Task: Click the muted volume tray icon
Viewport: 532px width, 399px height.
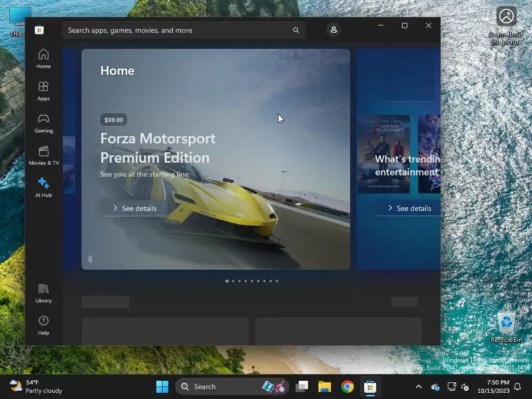Action: pos(465,387)
